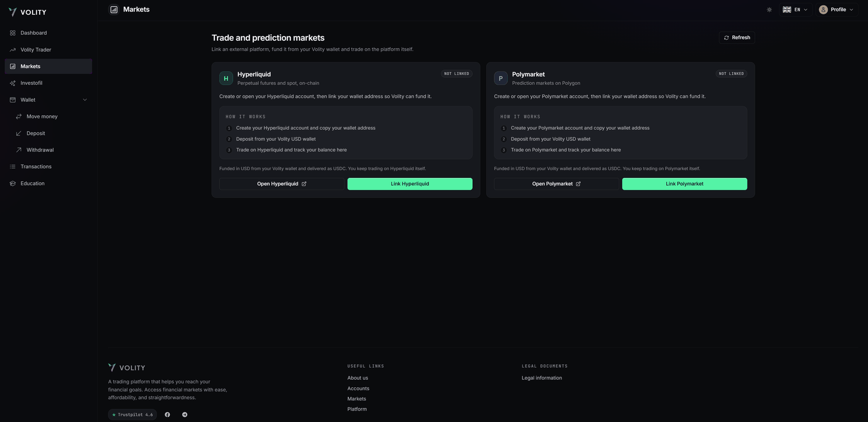Open Markets footer link
The image size is (868, 422).
357,399
